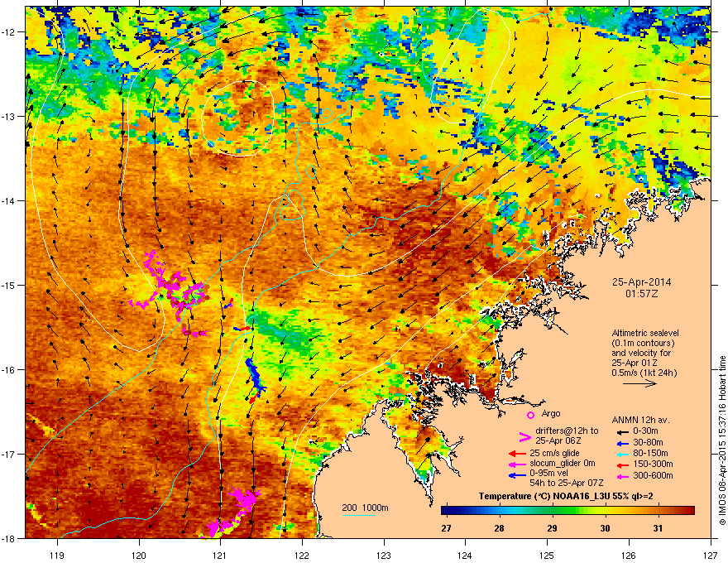Click the blue arrow beside 30-80m
Screen dimensions: 728x563
(x=621, y=443)
